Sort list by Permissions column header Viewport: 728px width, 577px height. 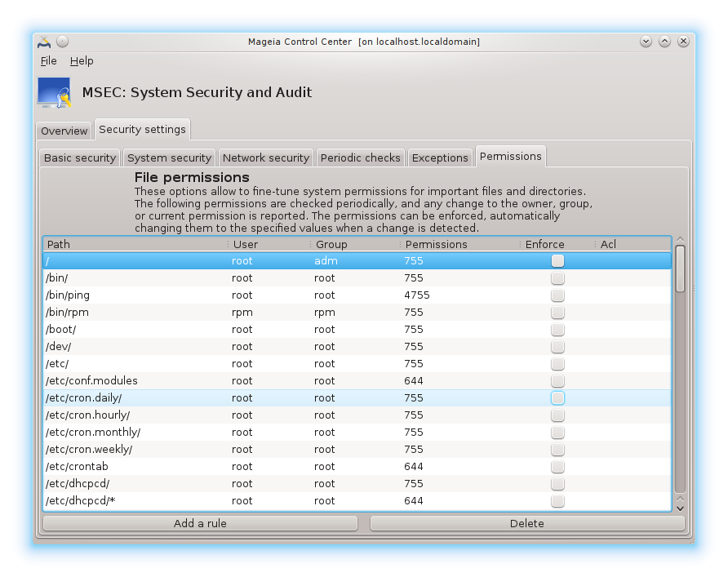pos(457,244)
